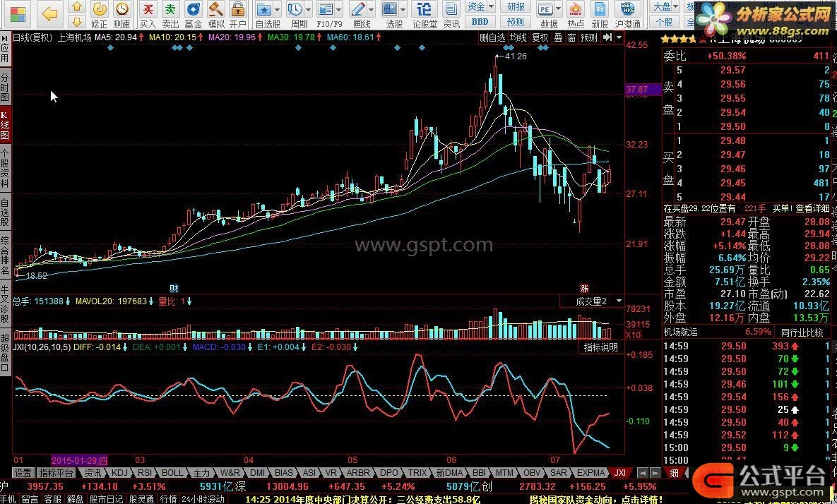This screenshot has width=837, height=504.
Task: Open the 论股堂 forum icon
Action: click(425, 14)
